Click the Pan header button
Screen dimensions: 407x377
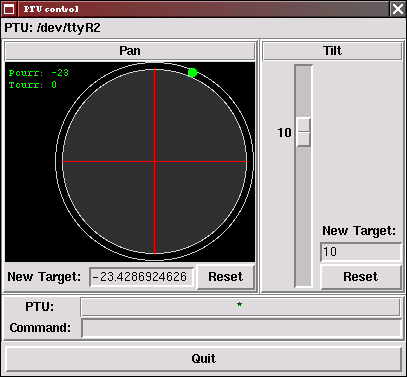[x=130, y=51]
